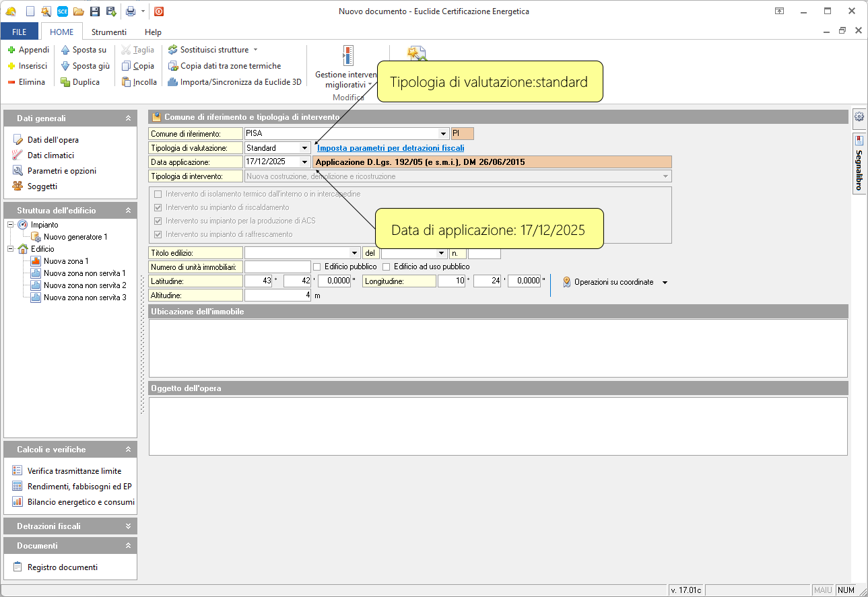Image resolution: width=868 pixels, height=597 pixels.
Task: Click Imposta parametri per detrazioni fiscali link
Action: 391,148
